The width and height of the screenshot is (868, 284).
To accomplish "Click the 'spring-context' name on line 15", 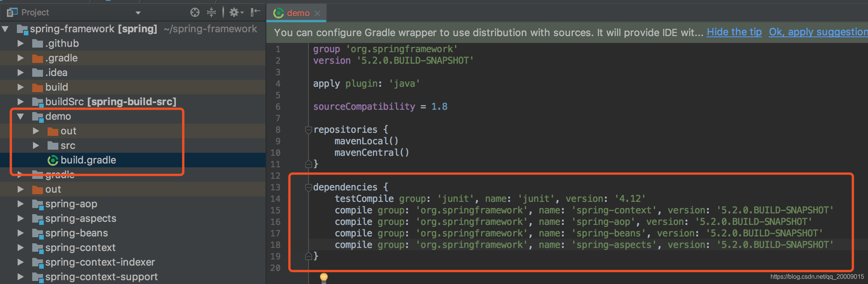I will coord(614,210).
